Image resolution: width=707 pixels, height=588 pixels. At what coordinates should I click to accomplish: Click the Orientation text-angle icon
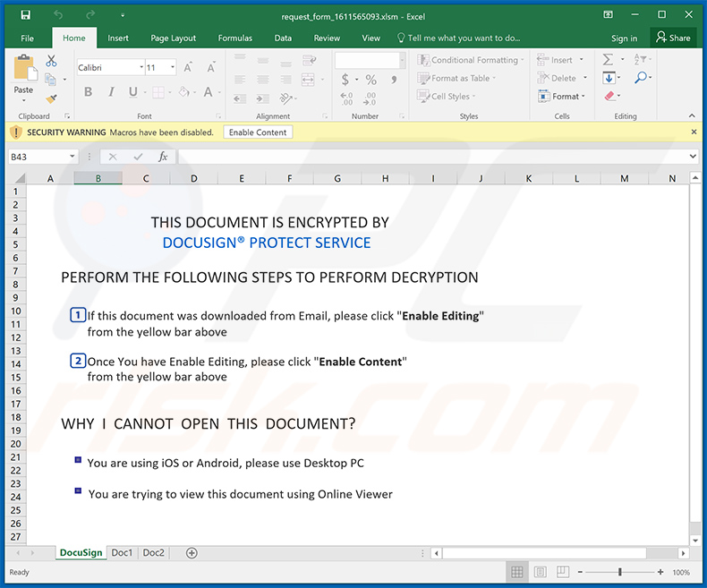click(x=285, y=98)
